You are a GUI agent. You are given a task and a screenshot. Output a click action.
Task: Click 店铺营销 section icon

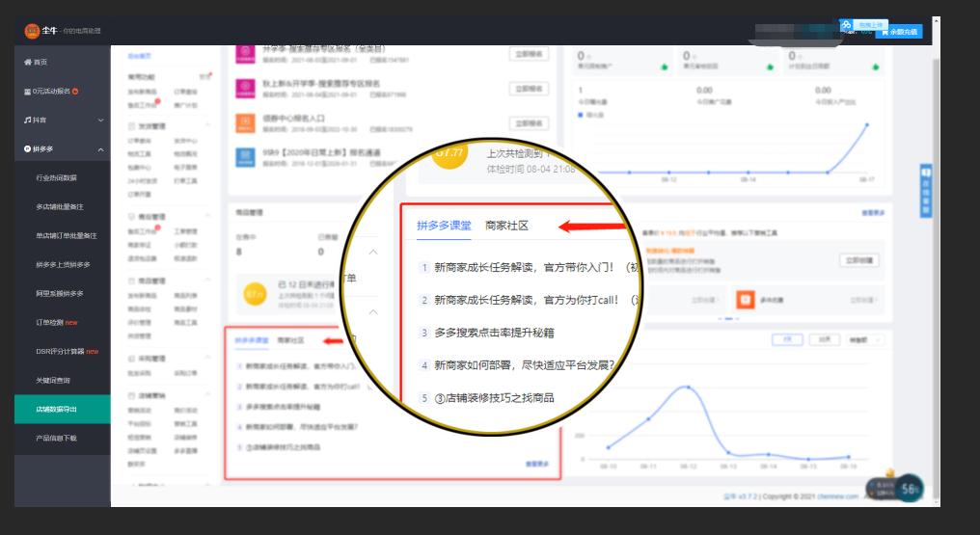(x=132, y=396)
